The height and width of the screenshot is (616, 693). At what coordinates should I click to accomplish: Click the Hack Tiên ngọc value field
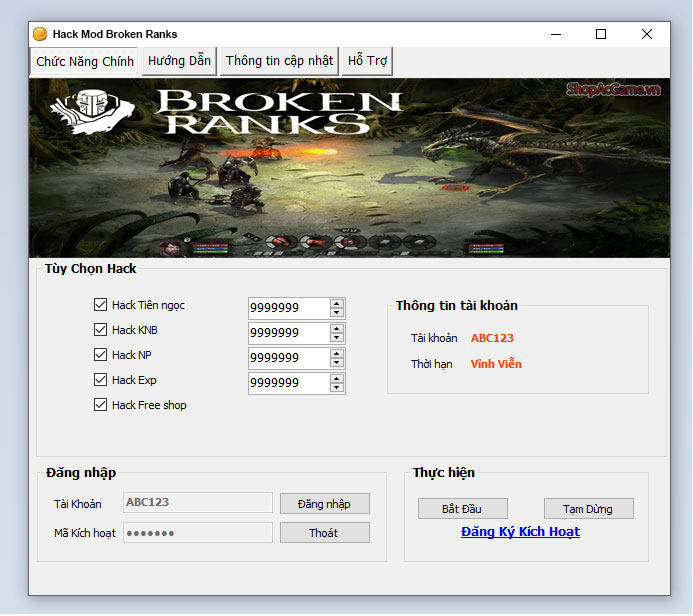point(289,308)
